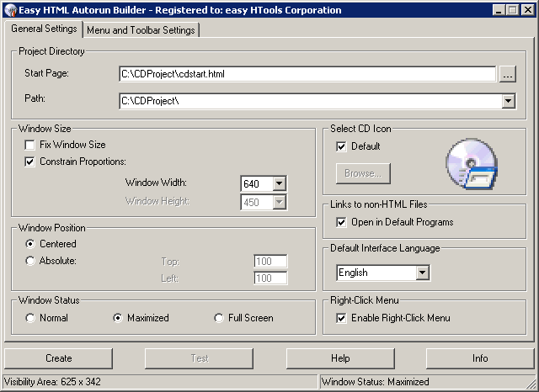Click the Left position input field
This screenshot has width=539, height=392.
(270, 278)
